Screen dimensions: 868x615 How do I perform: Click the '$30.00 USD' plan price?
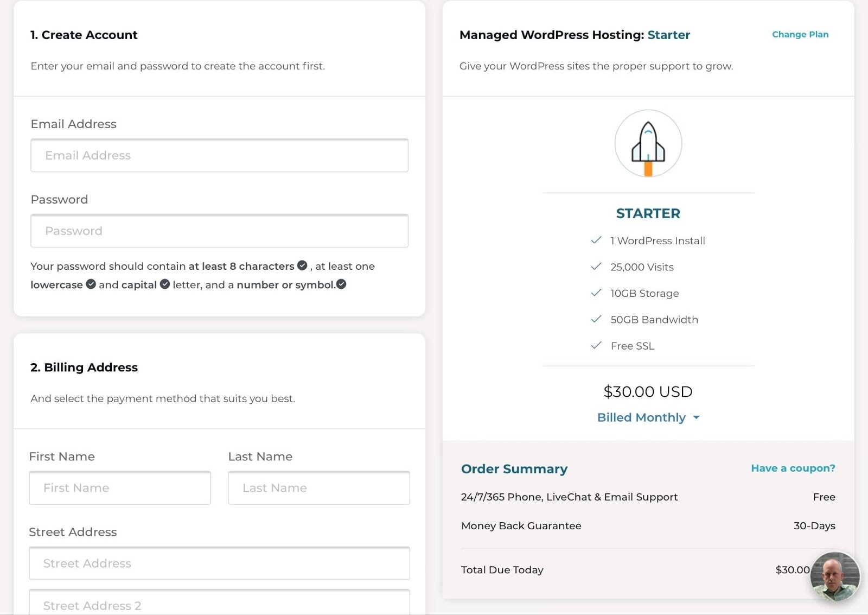[x=648, y=391]
